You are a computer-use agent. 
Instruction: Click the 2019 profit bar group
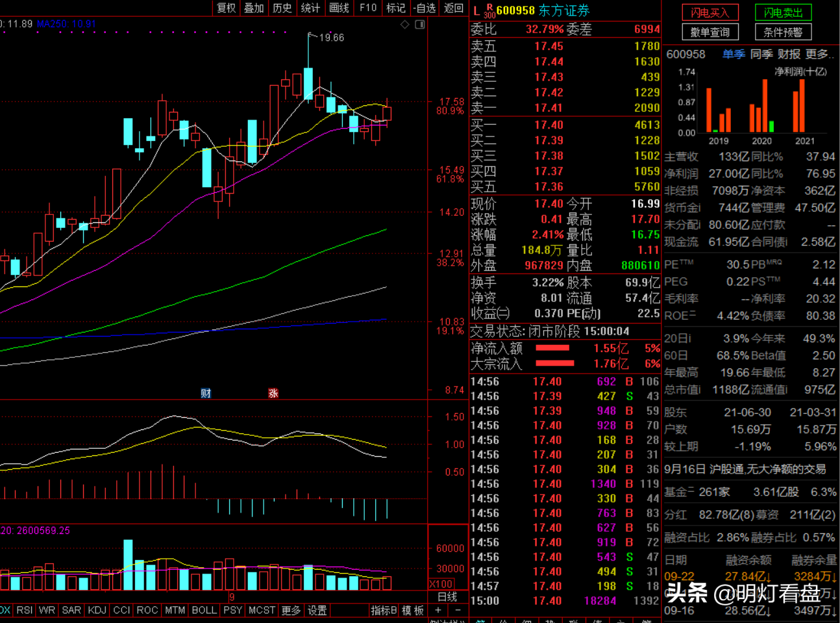[719, 110]
